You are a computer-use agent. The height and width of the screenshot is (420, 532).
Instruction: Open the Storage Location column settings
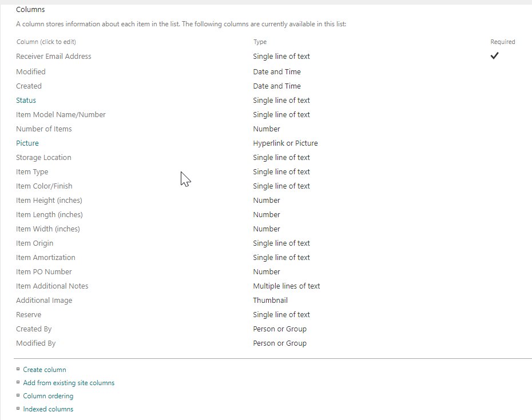[43, 157]
